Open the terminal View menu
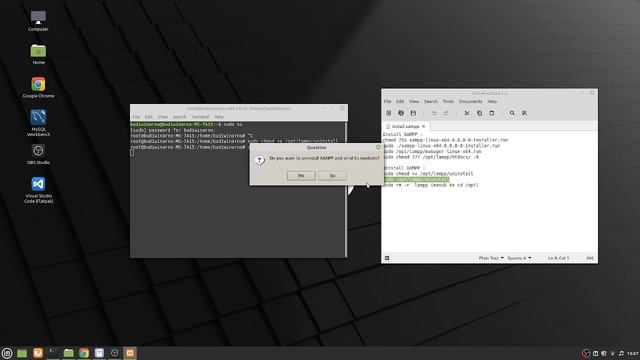Screen dimensions: 640x360 click(x=162, y=117)
